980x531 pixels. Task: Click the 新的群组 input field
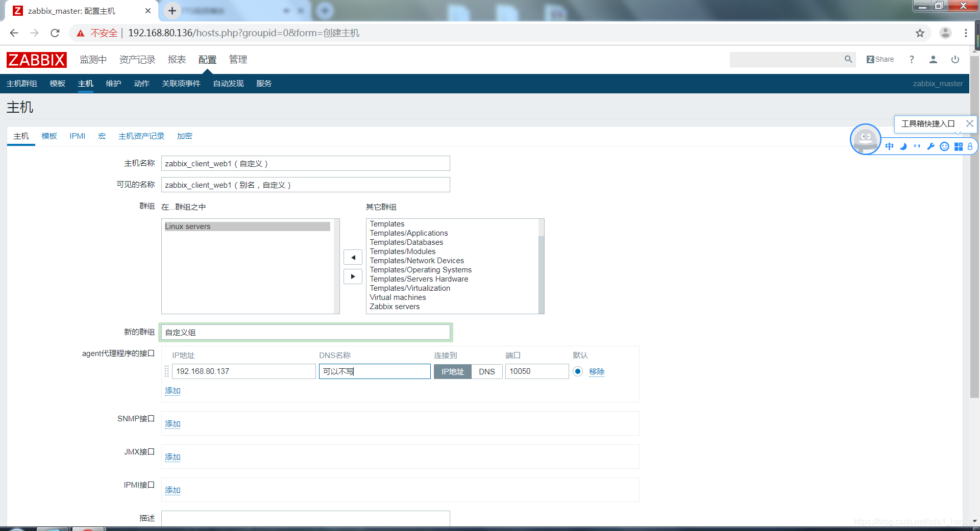tap(306, 333)
